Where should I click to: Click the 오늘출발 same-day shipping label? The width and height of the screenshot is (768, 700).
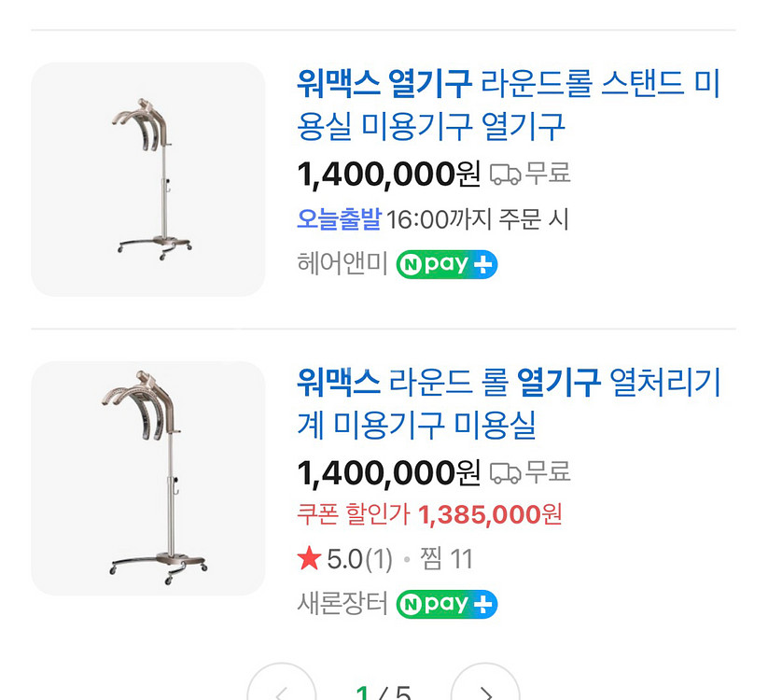[339, 220]
